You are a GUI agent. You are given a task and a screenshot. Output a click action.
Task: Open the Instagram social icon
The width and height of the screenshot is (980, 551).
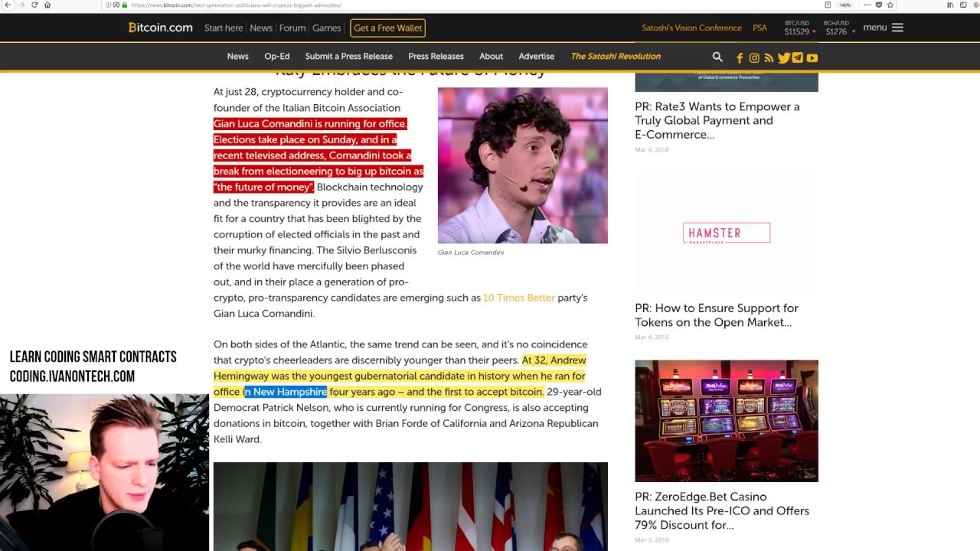754,58
